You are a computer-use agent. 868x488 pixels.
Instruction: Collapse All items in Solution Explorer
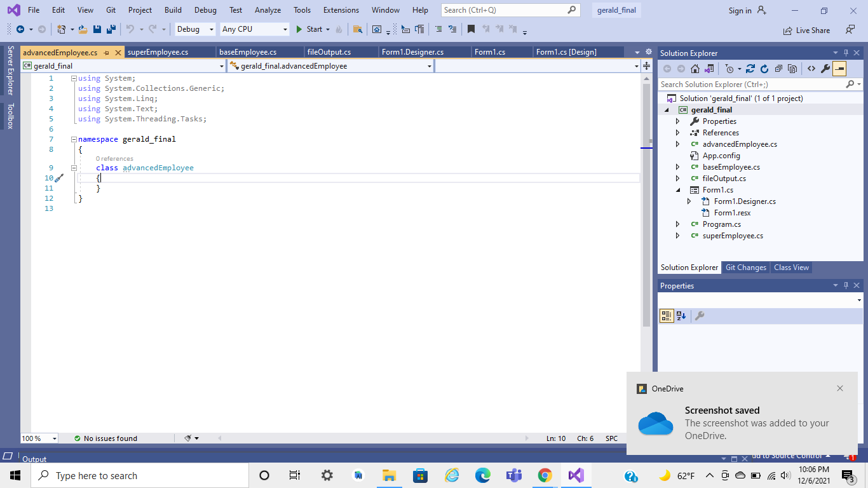pos(780,68)
